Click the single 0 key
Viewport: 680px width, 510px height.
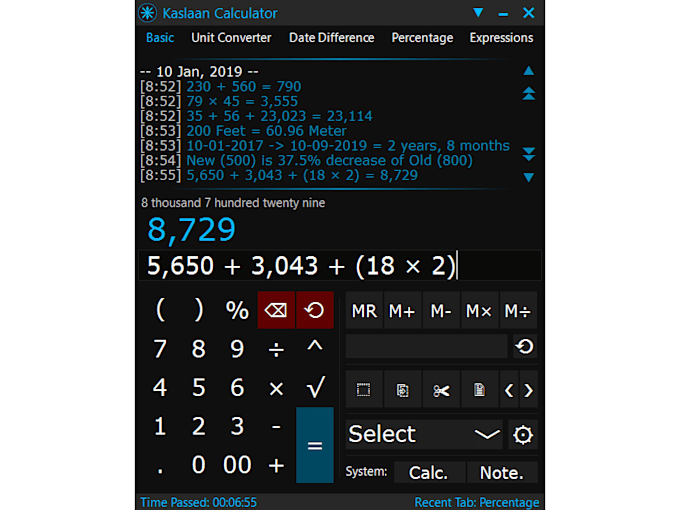tap(199, 465)
